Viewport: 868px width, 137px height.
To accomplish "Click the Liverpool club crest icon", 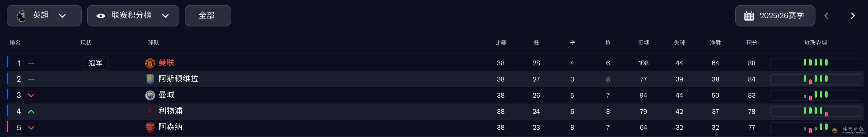I will click(x=150, y=111).
